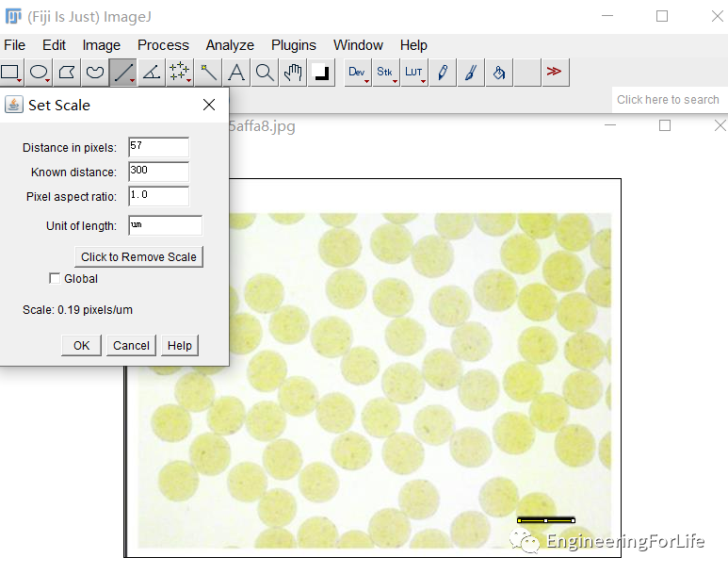Viewport: 728px width, 574px height.
Task: Open the Stk stacks menu tool
Action: 386,73
